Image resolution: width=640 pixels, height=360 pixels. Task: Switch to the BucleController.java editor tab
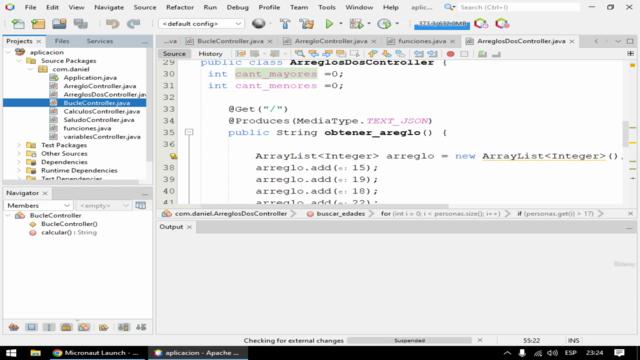coord(230,41)
